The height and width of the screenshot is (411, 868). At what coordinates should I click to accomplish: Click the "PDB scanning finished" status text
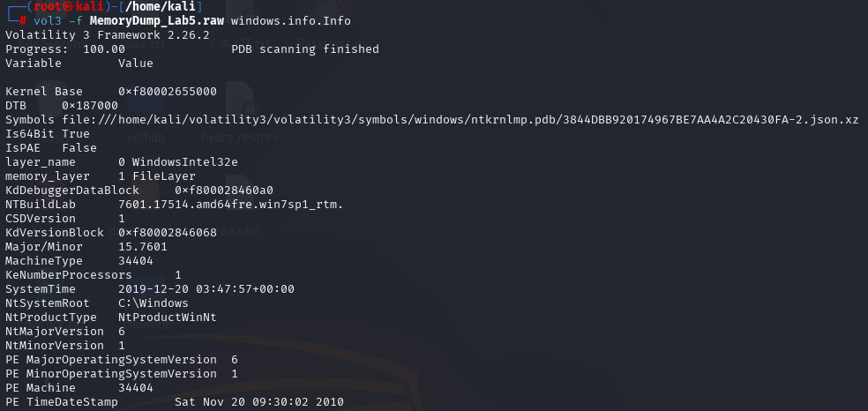coord(305,49)
